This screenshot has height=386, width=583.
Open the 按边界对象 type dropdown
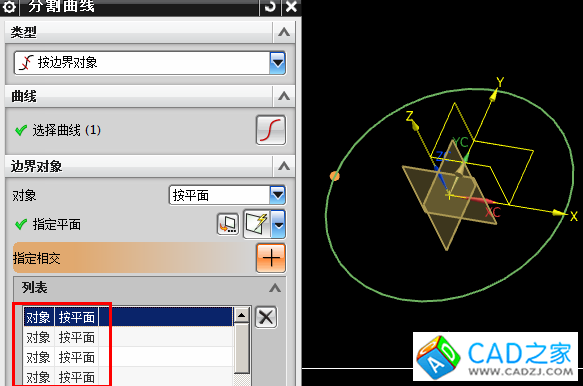point(277,62)
